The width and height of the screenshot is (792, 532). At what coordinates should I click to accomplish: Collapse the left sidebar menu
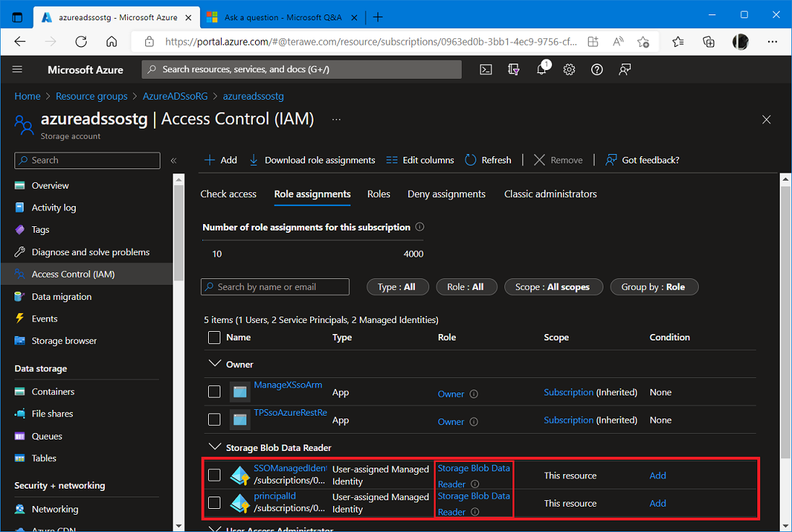coord(173,160)
